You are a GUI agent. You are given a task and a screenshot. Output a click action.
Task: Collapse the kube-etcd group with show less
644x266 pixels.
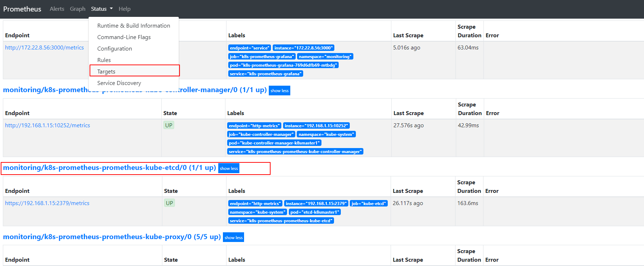tap(229, 168)
